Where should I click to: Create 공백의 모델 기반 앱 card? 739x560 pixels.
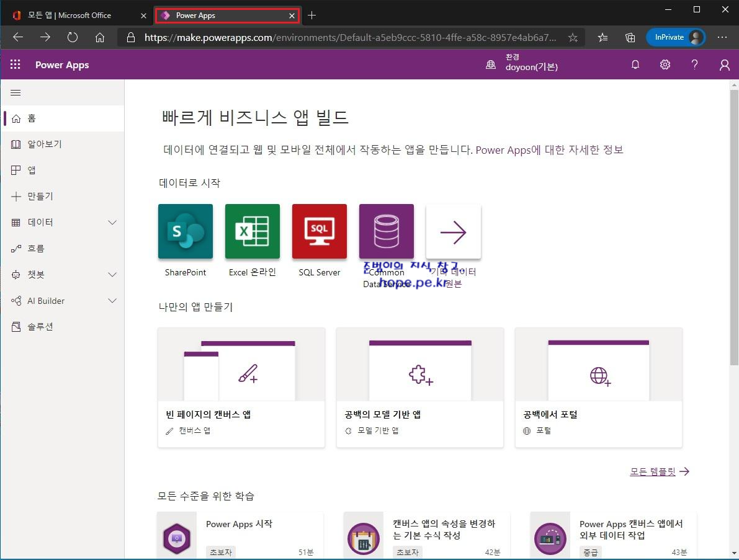[x=420, y=388]
